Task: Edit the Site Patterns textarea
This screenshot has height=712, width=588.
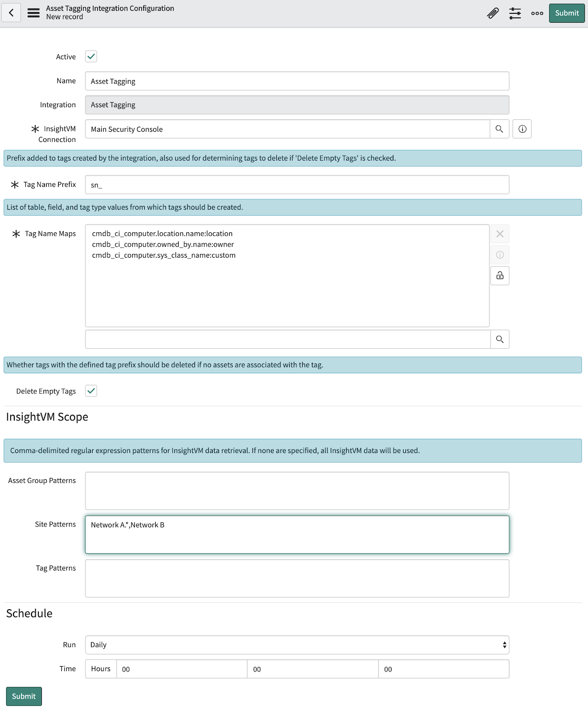Action: coord(297,534)
